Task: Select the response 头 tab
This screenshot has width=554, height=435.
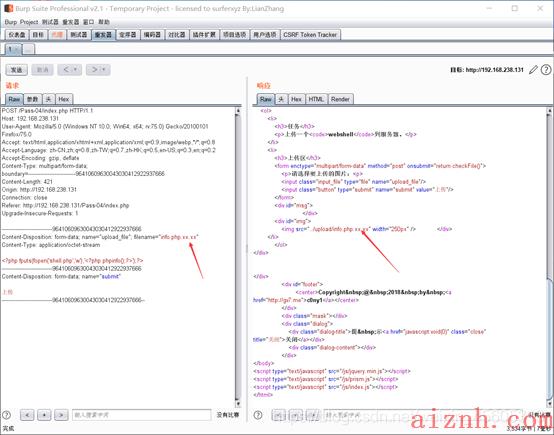Action: pos(281,99)
